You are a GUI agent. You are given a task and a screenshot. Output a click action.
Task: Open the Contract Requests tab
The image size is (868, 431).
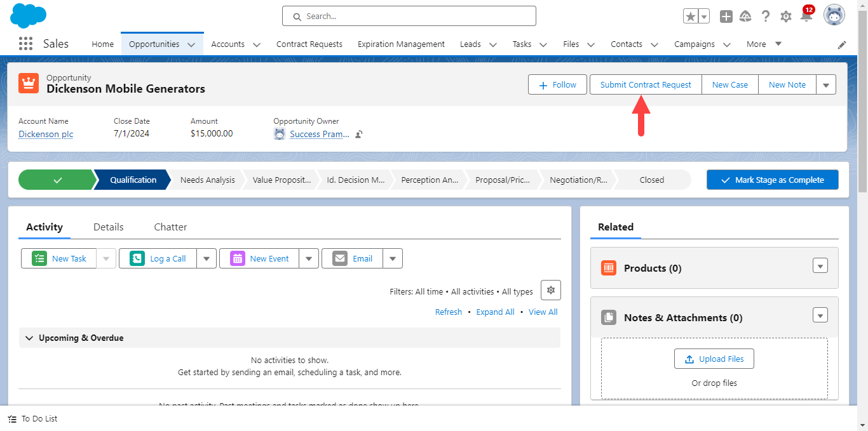tap(309, 44)
